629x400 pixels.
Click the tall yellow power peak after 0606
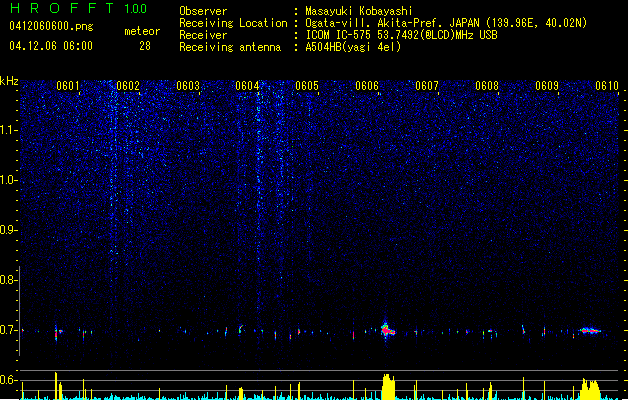click(388, 387)
